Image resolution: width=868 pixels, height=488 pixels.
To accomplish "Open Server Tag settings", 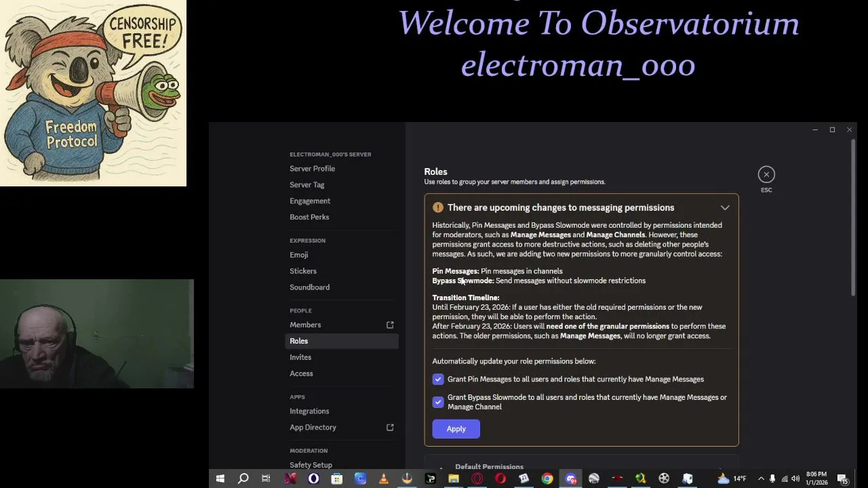I will 307,185.
